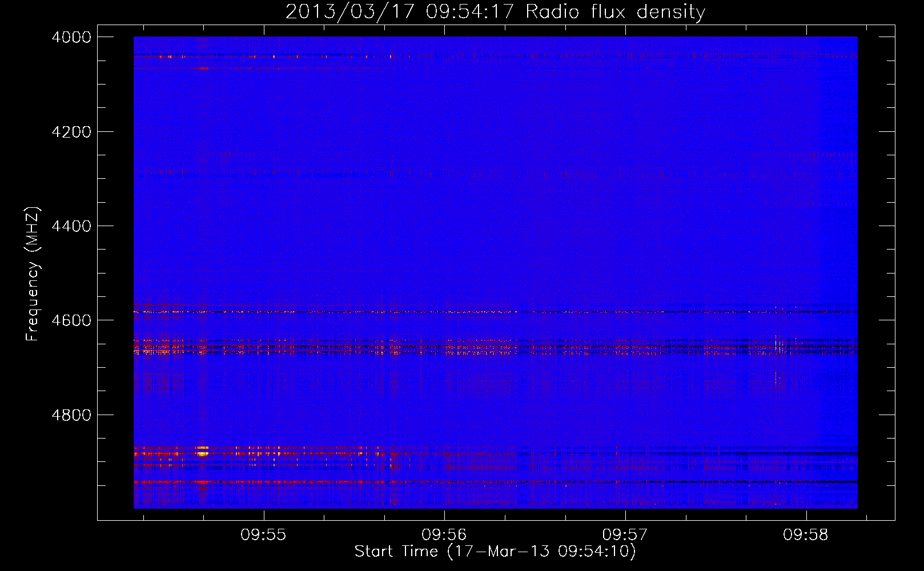Click the "Start Time (17-Mar-13 09:54:10)" axis title
The width and height of the screenshot is (924, 571).
click(495, 552)
